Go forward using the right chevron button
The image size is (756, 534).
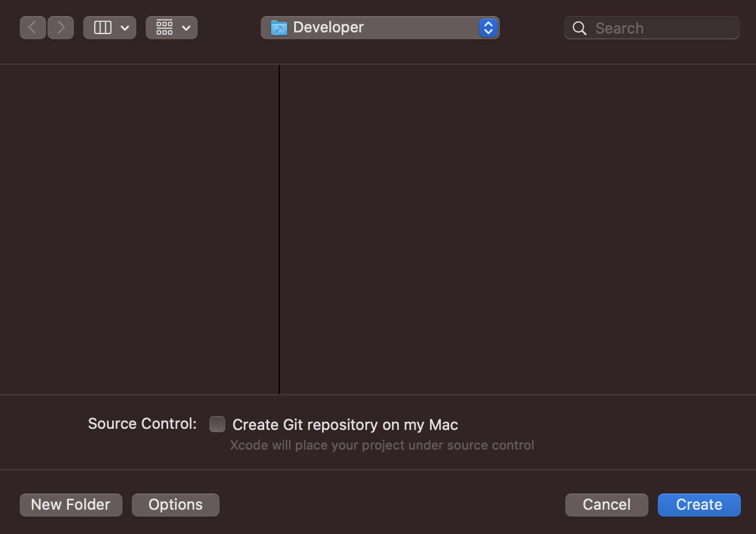[61, 28]
